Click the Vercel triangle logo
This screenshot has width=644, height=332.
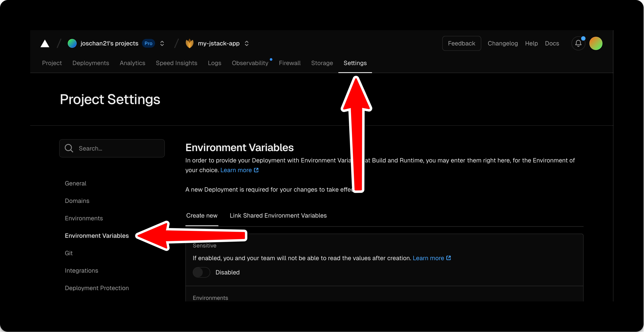pos(45,43)
